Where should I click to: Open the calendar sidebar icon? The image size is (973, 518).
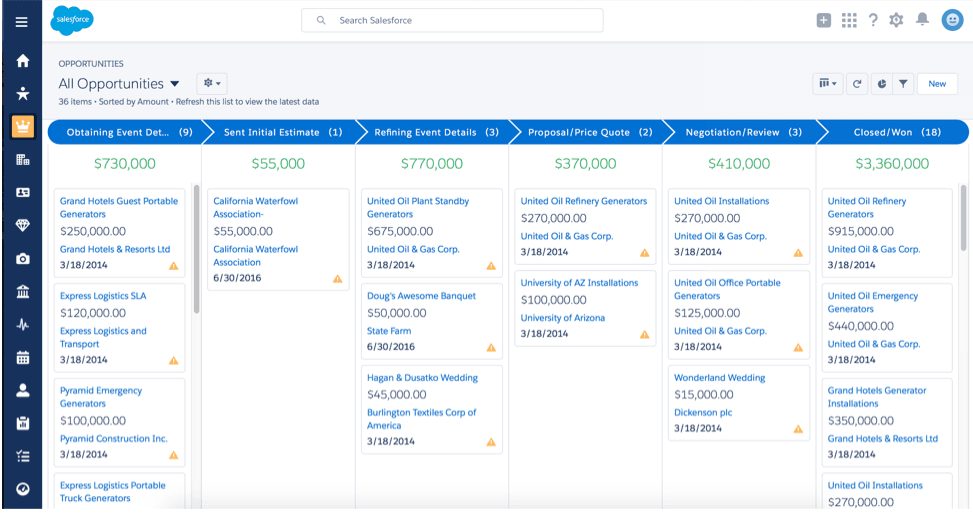[x=22, y=357]
